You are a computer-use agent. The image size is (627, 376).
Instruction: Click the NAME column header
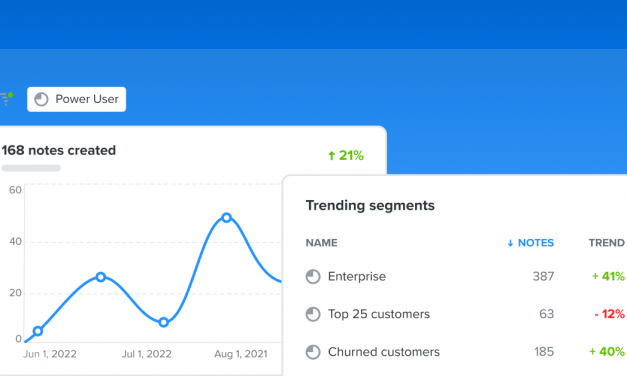click(321, 243)
